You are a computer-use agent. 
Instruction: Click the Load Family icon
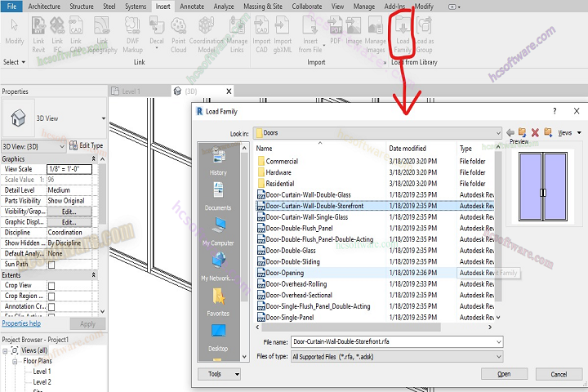point(403,34)
